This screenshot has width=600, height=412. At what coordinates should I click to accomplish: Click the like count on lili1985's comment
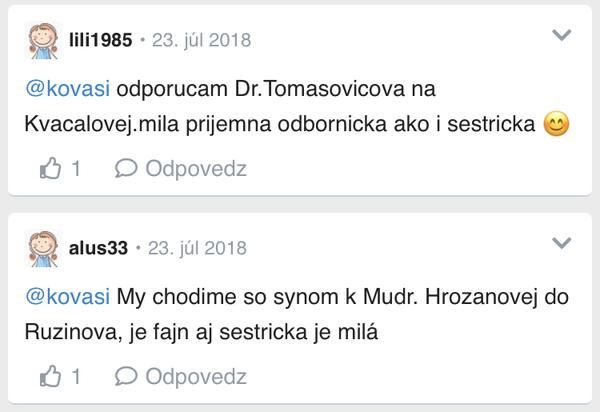click(76, 169)
